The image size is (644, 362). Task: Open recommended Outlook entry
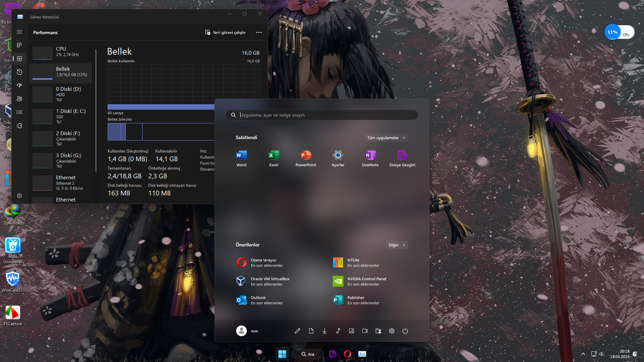(274, 300)
